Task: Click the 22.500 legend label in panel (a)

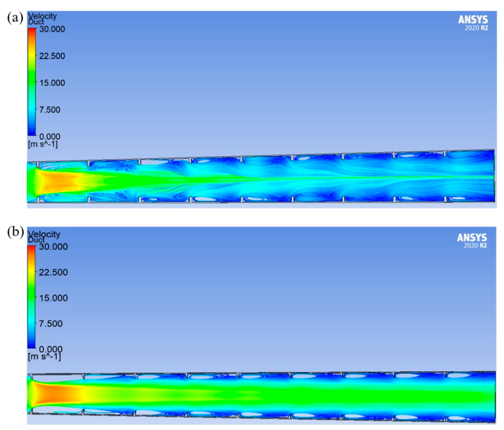Action: (52, 56)
